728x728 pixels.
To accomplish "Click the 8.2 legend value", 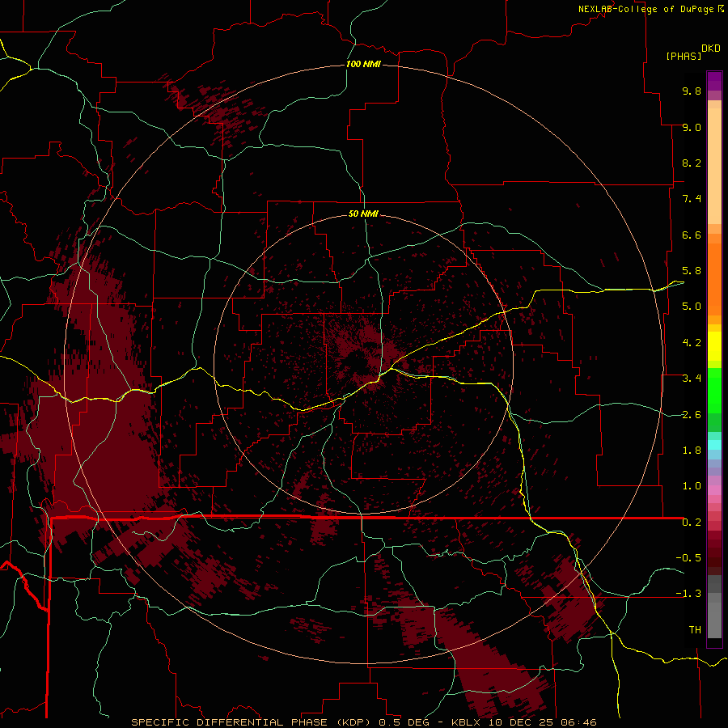I will [x=692, y=163].
